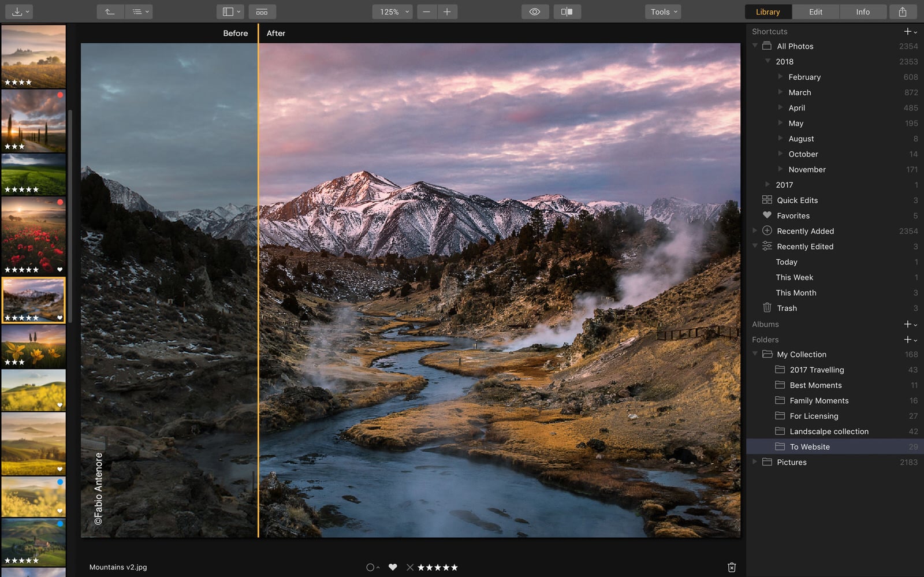Select the Recently Added shortcut
This screenshot has width=924, height=577.
click(x=805, y=230)
